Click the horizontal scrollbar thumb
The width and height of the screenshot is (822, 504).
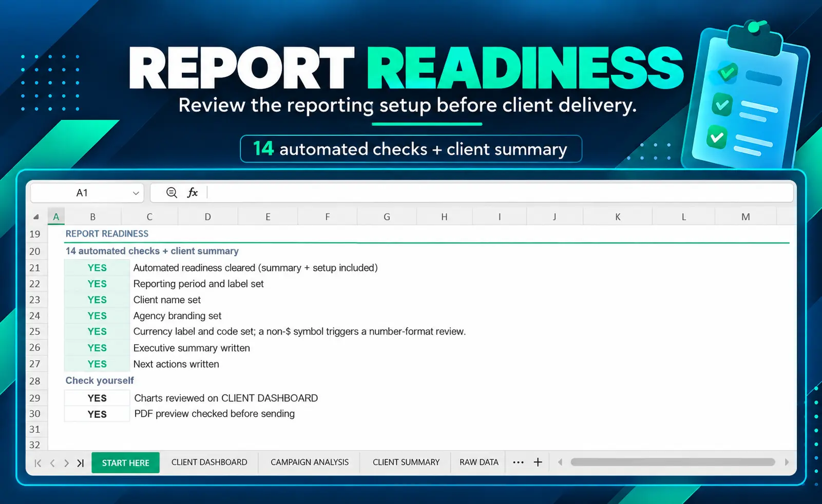(x=673, y=462)
